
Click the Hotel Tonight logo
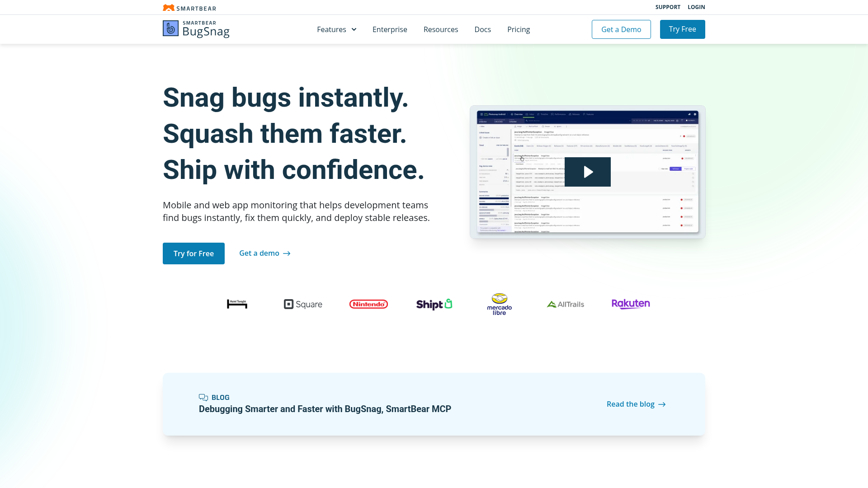tap(236, 304)
